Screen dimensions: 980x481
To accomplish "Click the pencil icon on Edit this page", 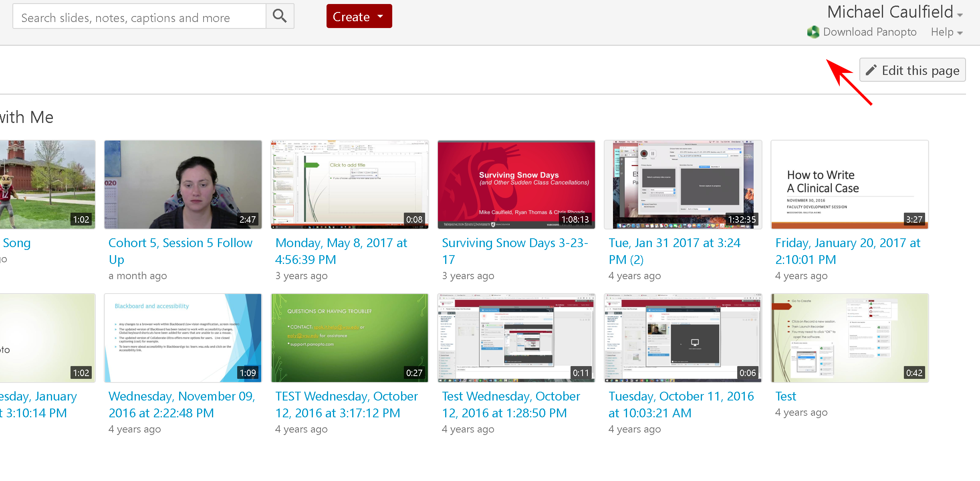I will [x=871, y=70].
